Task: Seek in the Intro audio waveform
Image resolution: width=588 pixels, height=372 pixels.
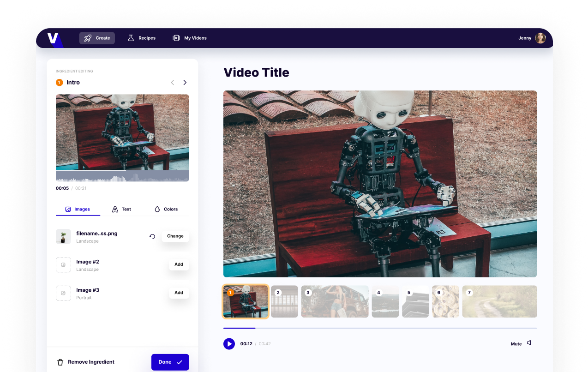Action: 122,176
